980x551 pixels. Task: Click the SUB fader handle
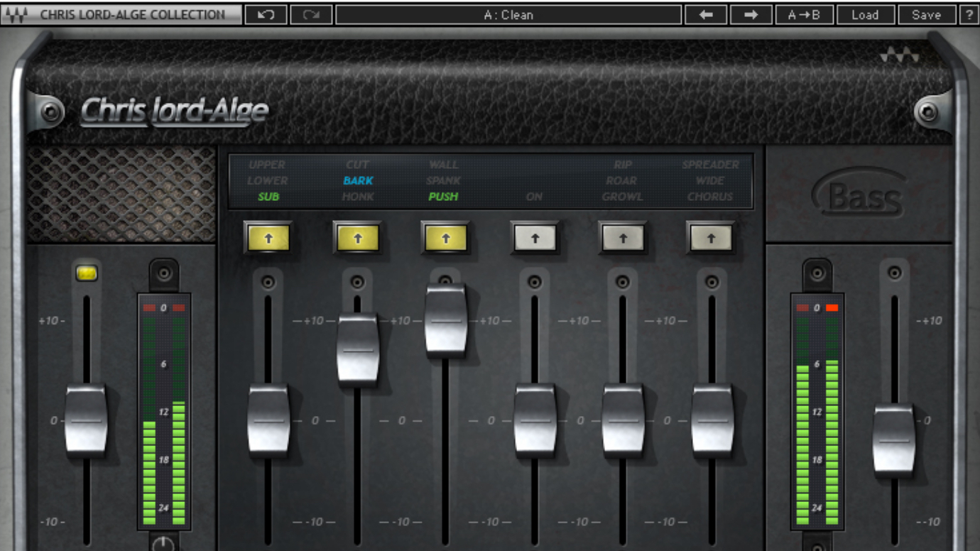click(268, 420)
